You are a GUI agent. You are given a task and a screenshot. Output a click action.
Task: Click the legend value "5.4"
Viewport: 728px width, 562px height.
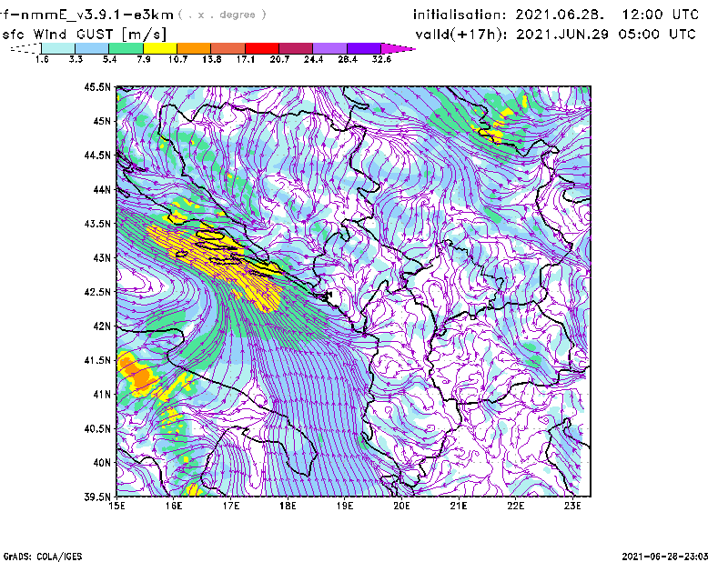click(x=109, y=59)
